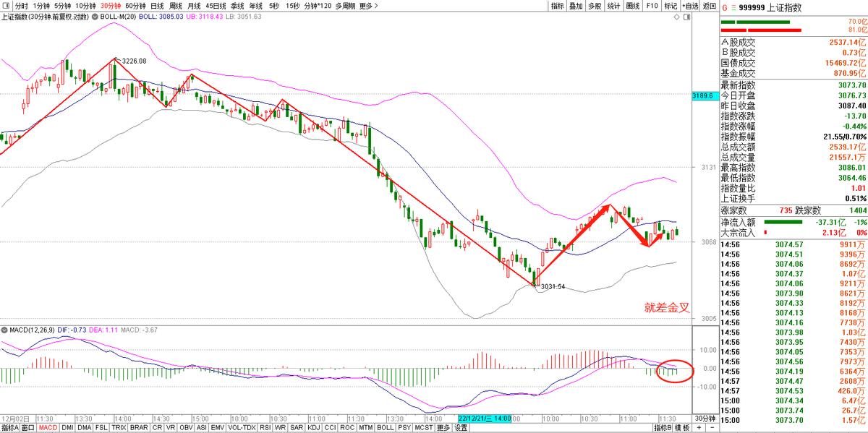Click the plus zoom button at bottom-right
This screenshot has height=433, width=868.
(x=699, y=427)
